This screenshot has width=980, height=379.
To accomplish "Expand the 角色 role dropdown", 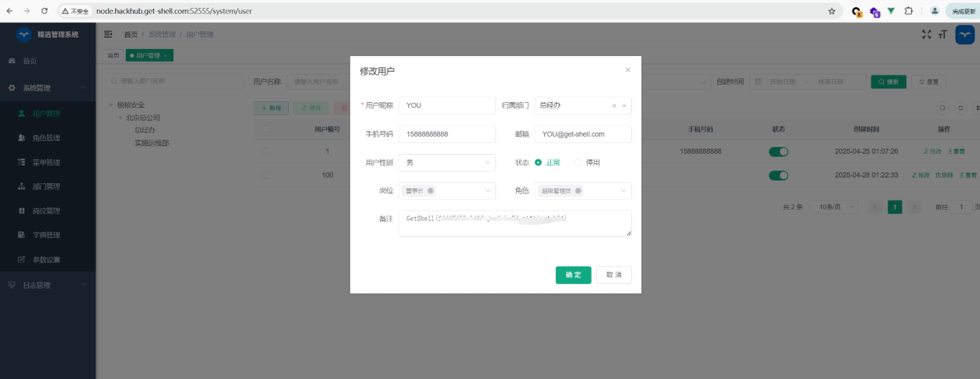I will click(x=623, y=191).
